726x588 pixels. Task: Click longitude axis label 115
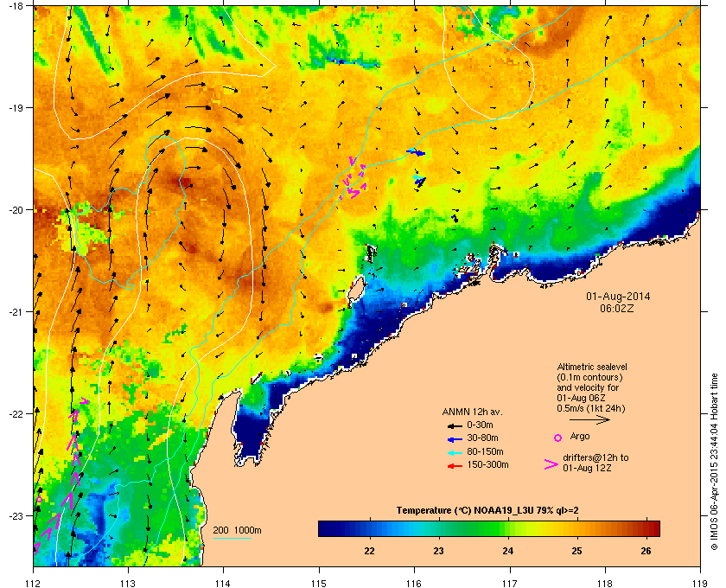pyautogui.click(x=319, y=584)
